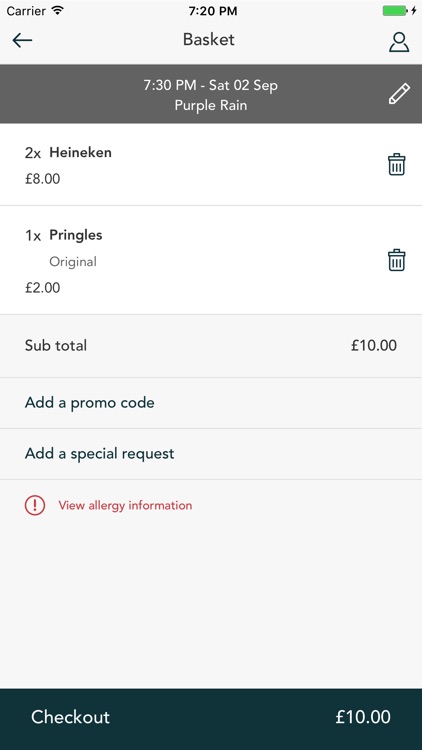Tap the Checkout button

click(211, 719)
